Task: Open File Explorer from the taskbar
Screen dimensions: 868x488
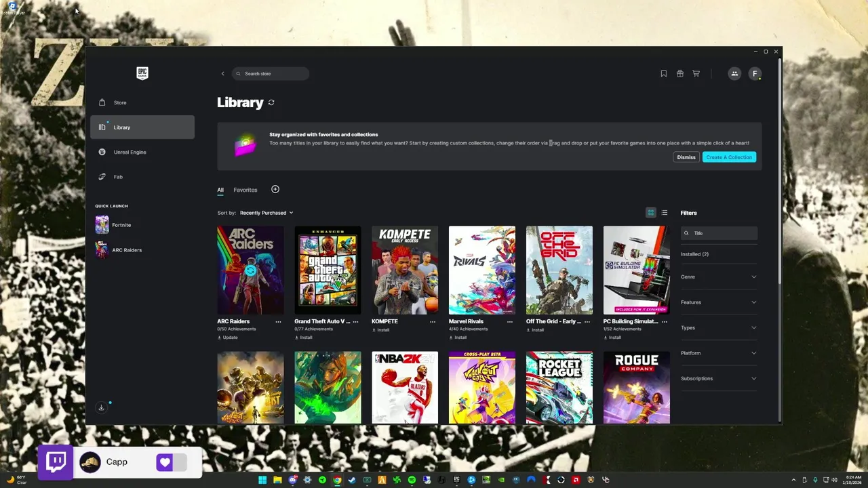Action: (277, 481)
